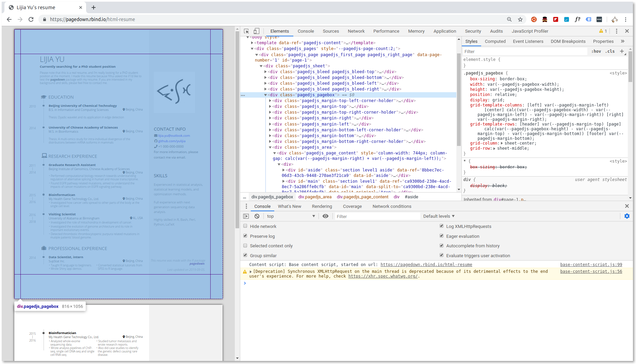Open the Computed styles tab

[x=495, y=41]
